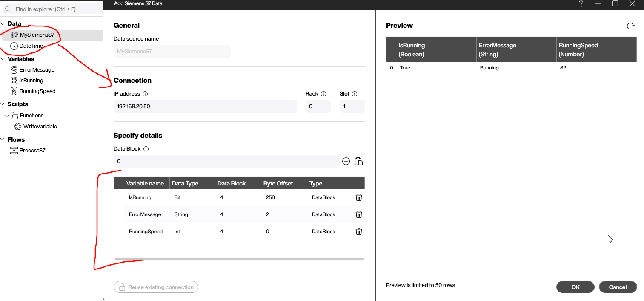Delete the ErrorMessage variable row
This screenshot has width=644, height=301.
[x=359, y=214]
